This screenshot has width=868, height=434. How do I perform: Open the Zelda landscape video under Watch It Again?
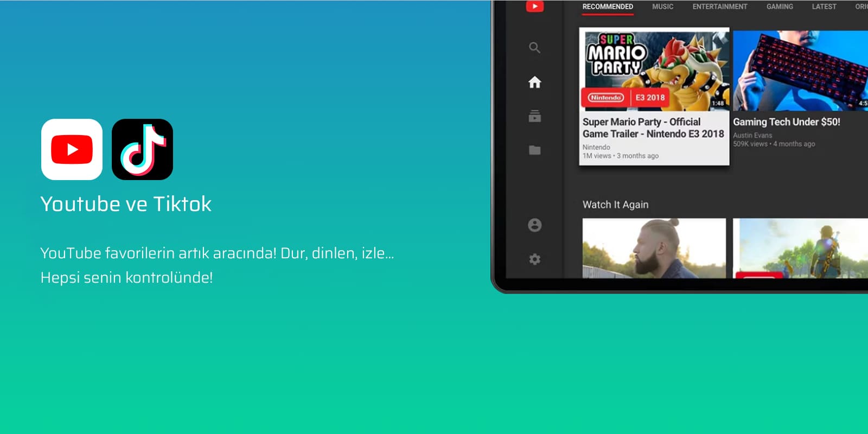[x=800, y=248]
